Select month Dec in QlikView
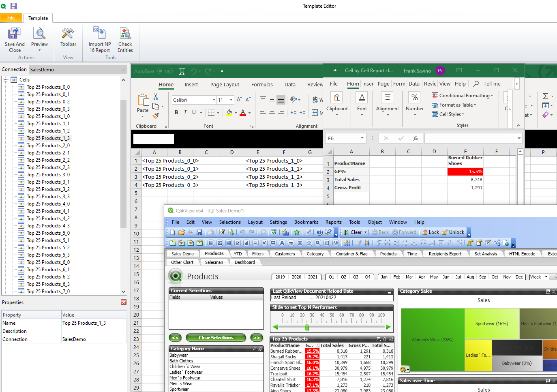This screenshot has height=392, width=557. pyautogui.click(x=519, y=277)
